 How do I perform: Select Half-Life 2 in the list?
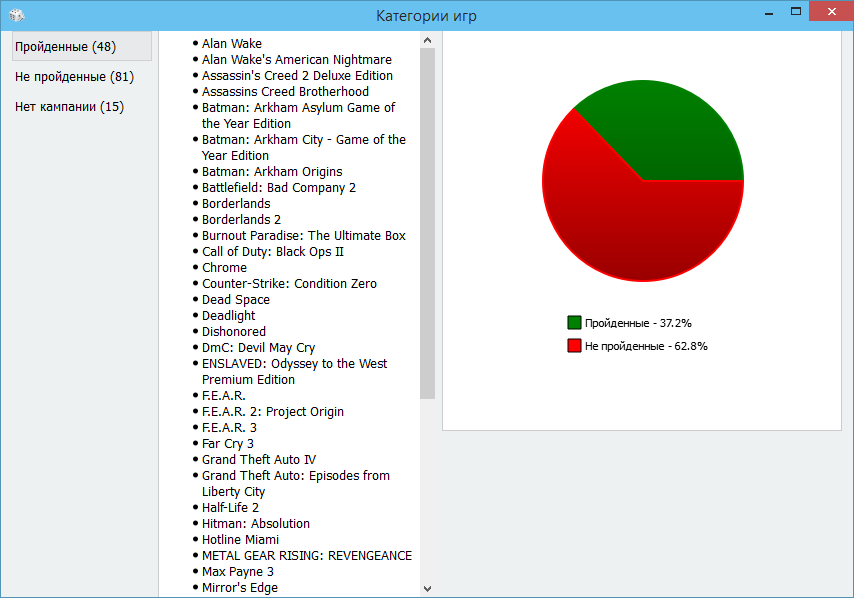tap(230, 508)
